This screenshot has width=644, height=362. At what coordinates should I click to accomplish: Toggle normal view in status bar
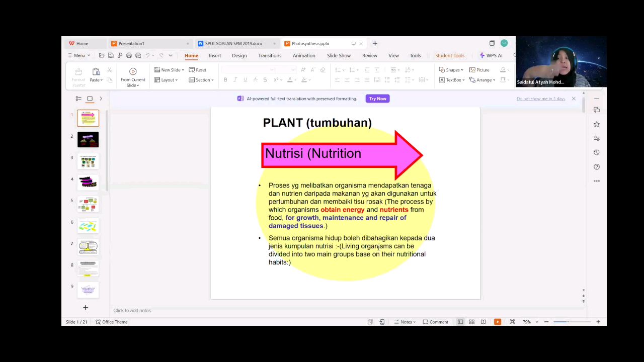[x=460, y=322]
